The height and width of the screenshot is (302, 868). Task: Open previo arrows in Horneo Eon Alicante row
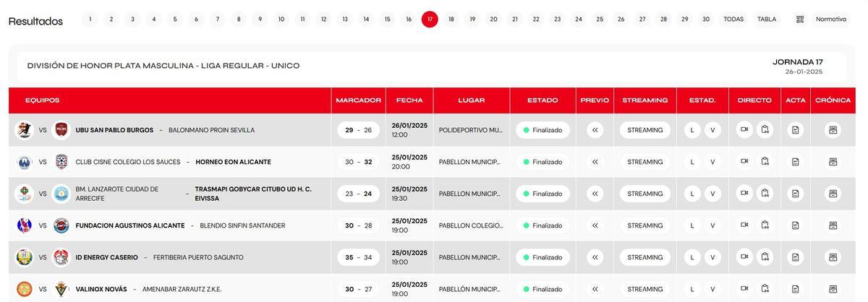point(595,162)
